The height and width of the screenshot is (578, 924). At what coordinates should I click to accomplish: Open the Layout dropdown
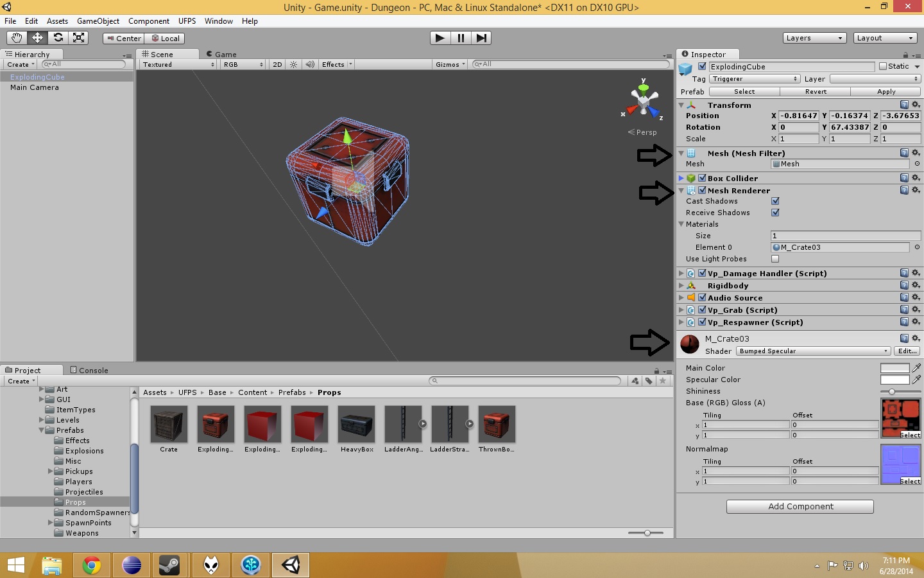point(886,38)
